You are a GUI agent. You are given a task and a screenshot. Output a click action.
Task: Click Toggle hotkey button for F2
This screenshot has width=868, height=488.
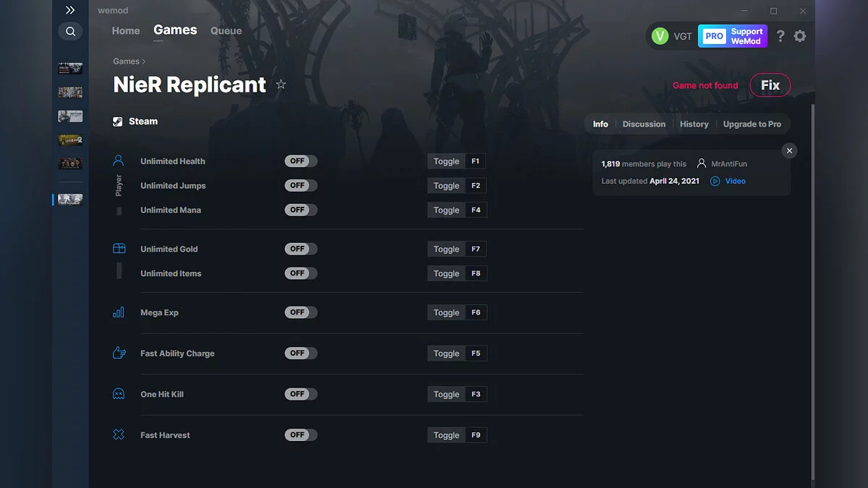click(457, 186)
